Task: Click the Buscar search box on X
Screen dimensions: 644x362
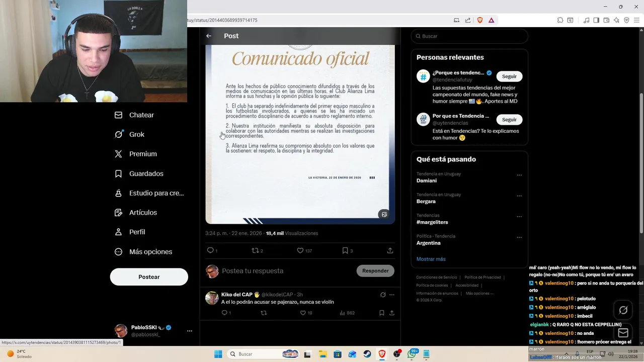Action: point(469,36)
